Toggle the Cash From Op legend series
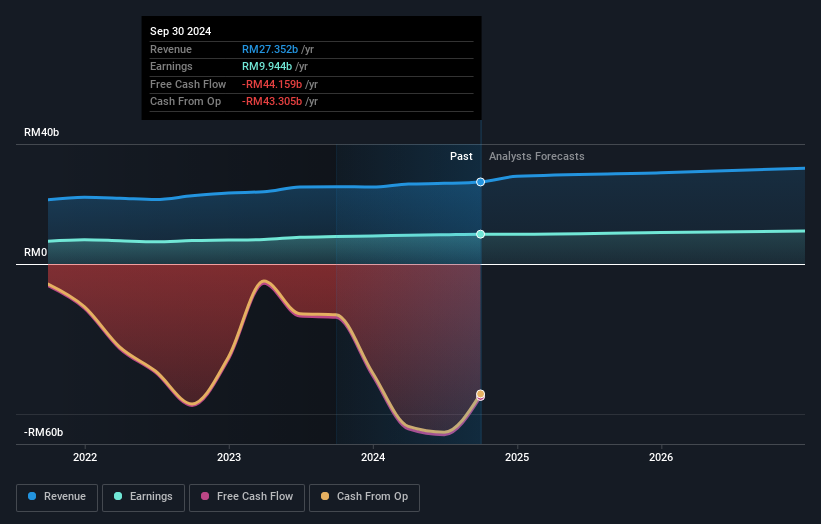The height and width of the screenshot is (524, 821). click(364, 497)
